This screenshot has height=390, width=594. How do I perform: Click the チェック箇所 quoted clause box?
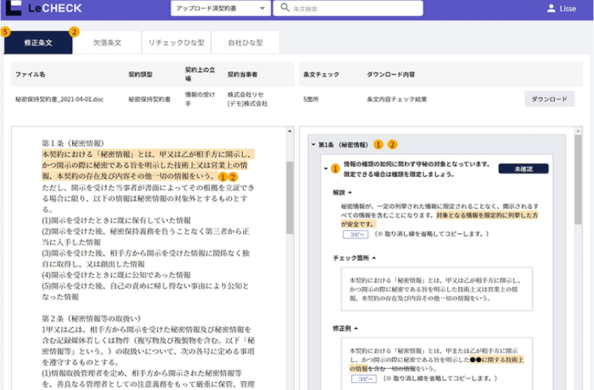click(x=436, y=289)
